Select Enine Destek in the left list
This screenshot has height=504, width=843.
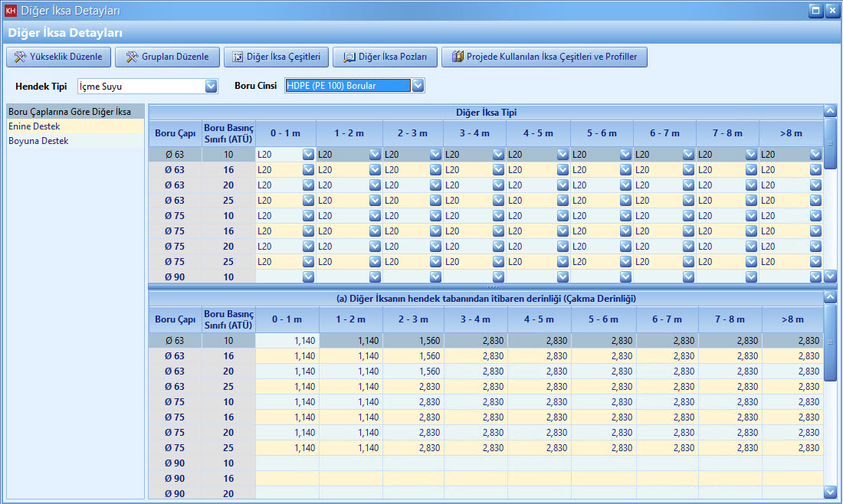click(34, 126)
